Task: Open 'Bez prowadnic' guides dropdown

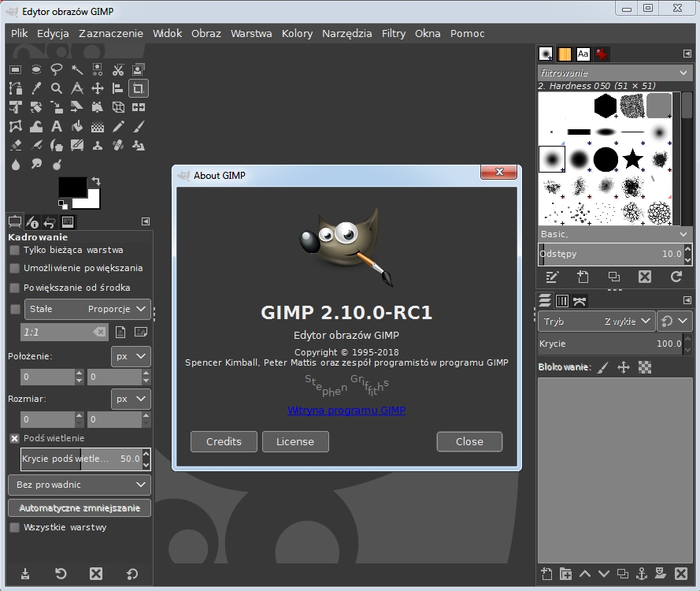Action: (79, 485)
